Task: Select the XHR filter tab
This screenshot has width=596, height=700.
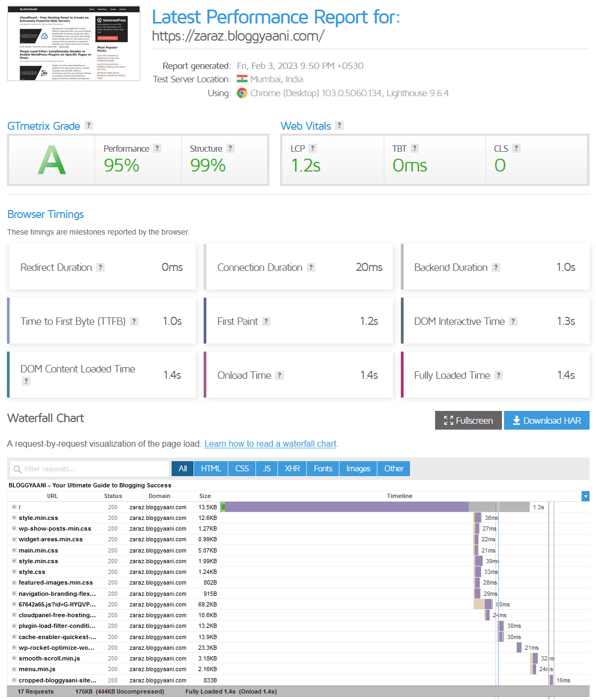Action: [292, 469]
